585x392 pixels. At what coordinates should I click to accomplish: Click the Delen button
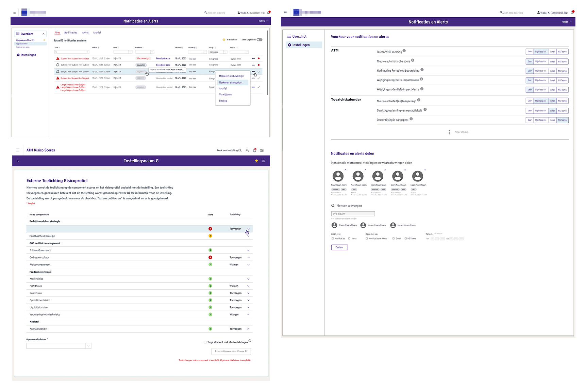339,247
